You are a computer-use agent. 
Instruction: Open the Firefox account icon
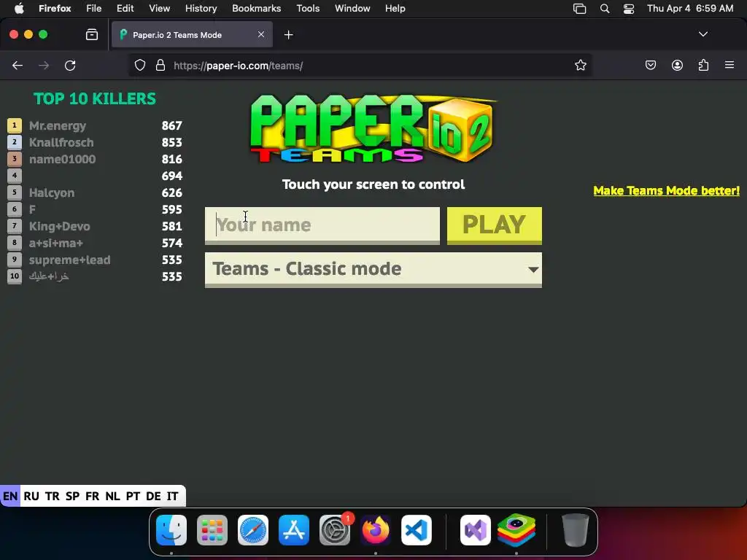click(x=677, y=65)
